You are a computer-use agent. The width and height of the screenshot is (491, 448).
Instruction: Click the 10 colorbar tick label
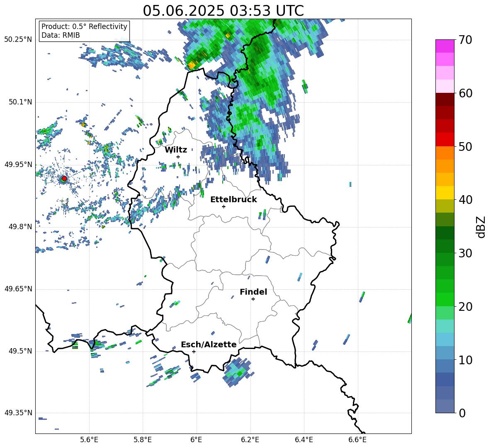(465, 360)
